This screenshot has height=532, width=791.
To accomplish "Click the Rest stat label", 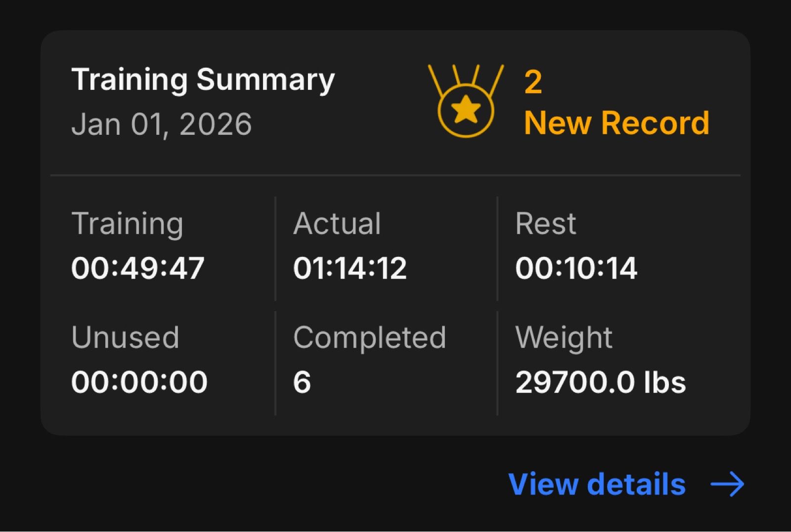I will coord(545,224).
